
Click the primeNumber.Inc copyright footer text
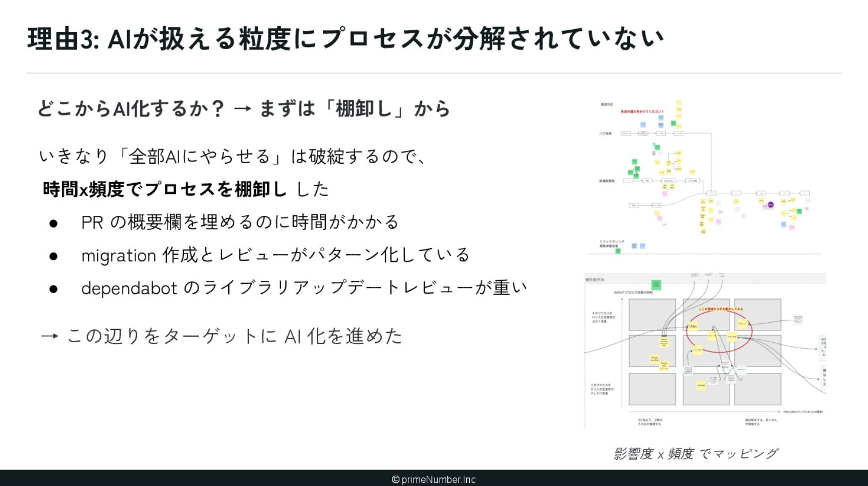[x=433, y=479]
